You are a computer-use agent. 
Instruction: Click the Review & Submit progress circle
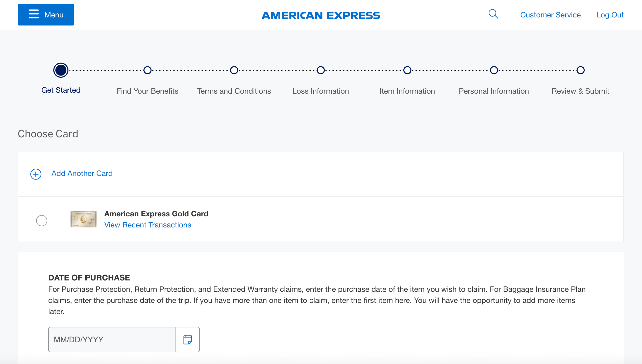pos(580,70)
